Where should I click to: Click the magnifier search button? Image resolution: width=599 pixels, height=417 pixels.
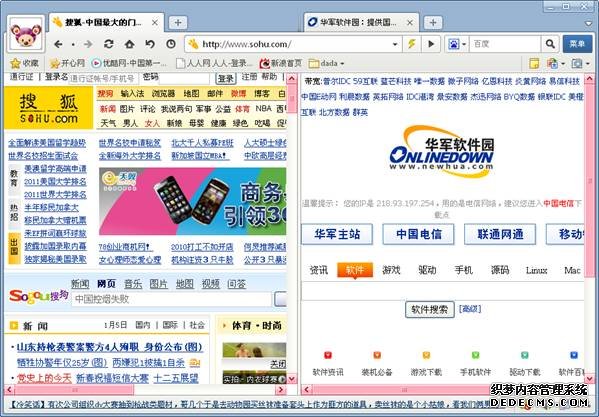click(550, 44)
